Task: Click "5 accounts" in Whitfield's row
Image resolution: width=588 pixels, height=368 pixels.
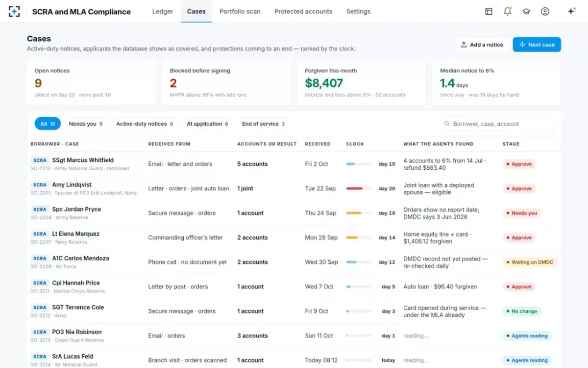Action: [252, 164]
